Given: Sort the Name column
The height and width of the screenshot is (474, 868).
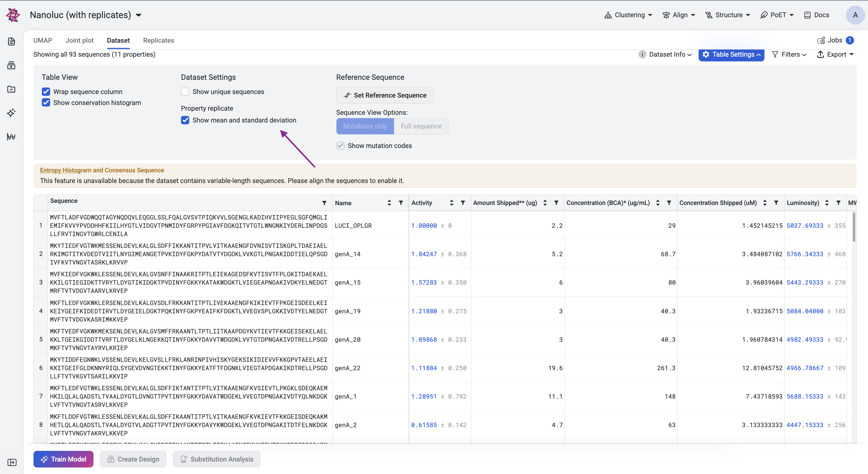Looking at the screenshot, I should [389, 203].
